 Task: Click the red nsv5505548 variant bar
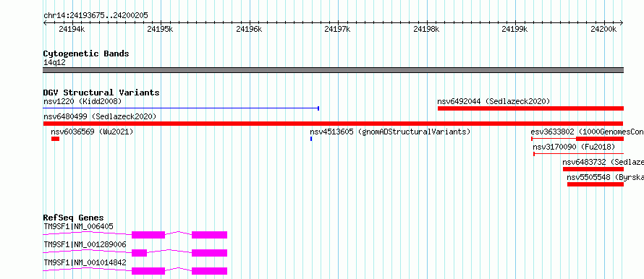[x=596, y=184]
